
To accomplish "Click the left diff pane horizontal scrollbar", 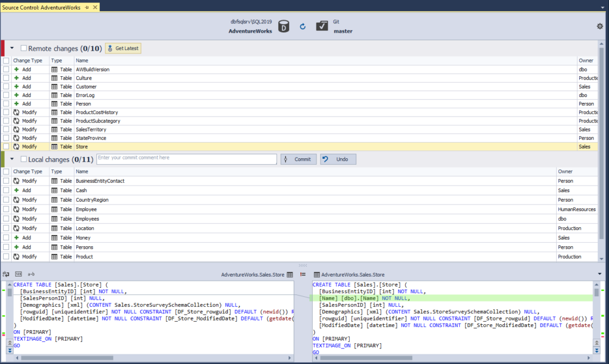I will tap(153, 358).
